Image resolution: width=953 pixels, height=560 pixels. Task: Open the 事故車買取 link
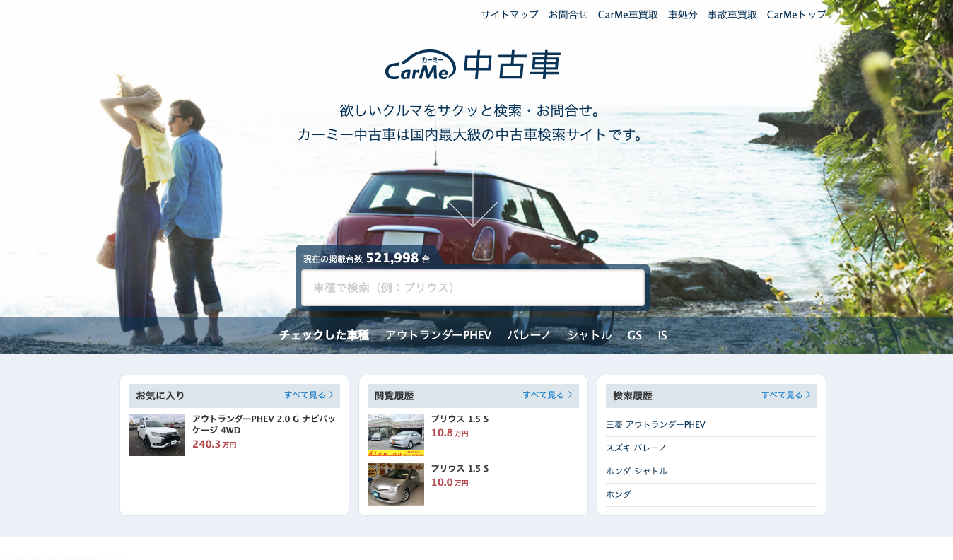732,14
